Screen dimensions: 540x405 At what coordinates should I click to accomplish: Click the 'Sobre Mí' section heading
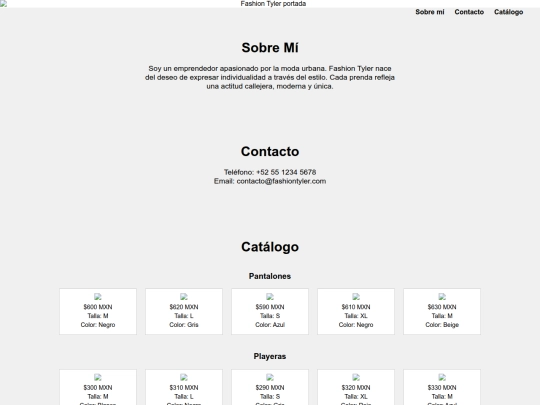pyautogui.click(x=270, y=48)
